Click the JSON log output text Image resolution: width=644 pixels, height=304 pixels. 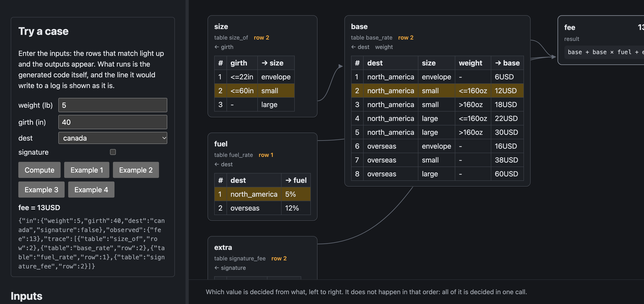(x=91, y=243)
